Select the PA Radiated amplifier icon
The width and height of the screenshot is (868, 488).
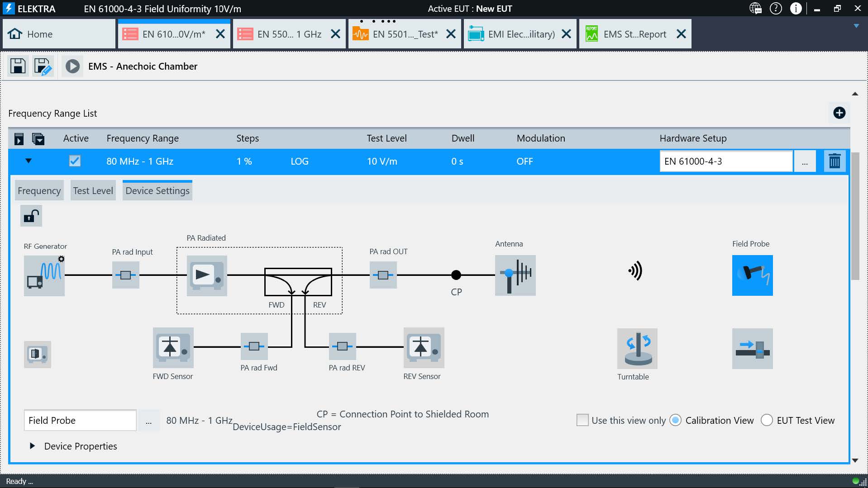(x=207, y=275)
